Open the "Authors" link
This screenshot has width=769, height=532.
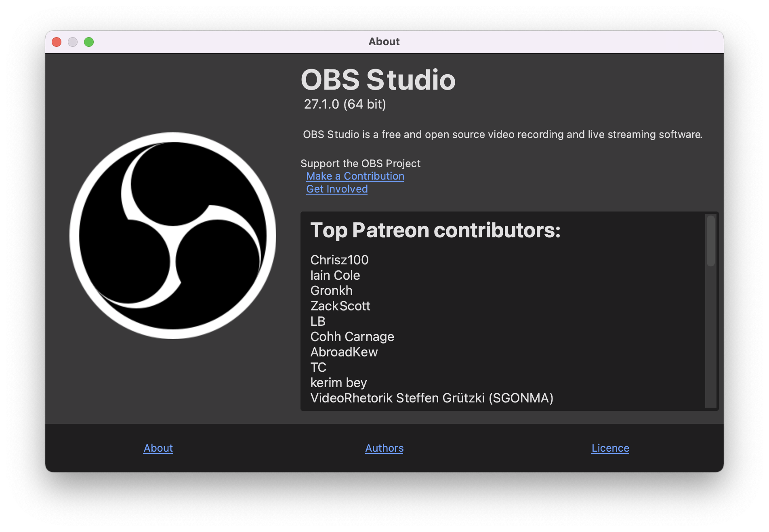(x=384, y=448)
